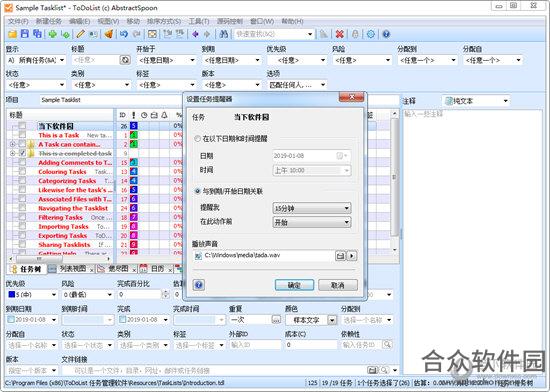Click the pencil edit task icon
Viewport: 550px width, 392px height.
pos(81,34)
